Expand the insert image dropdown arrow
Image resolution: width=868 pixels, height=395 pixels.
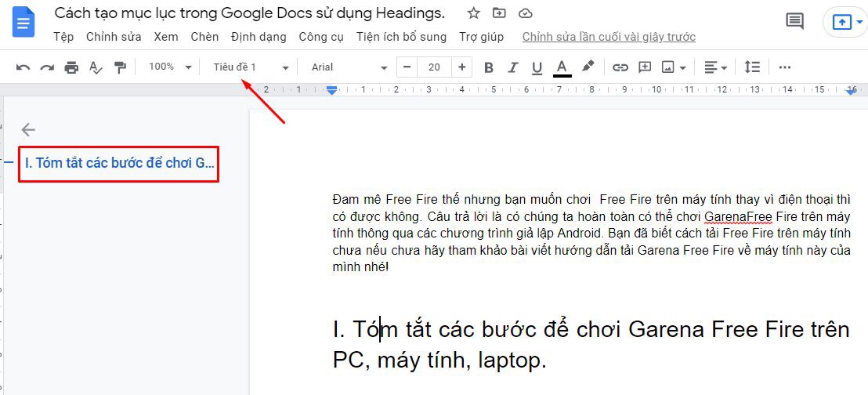[682, 68]
